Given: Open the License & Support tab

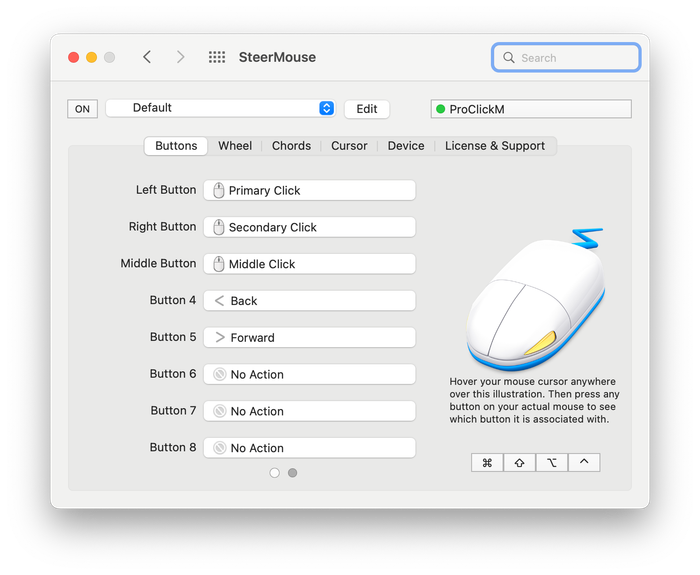Looking at the screenshot, I should [x=495, y=146].
